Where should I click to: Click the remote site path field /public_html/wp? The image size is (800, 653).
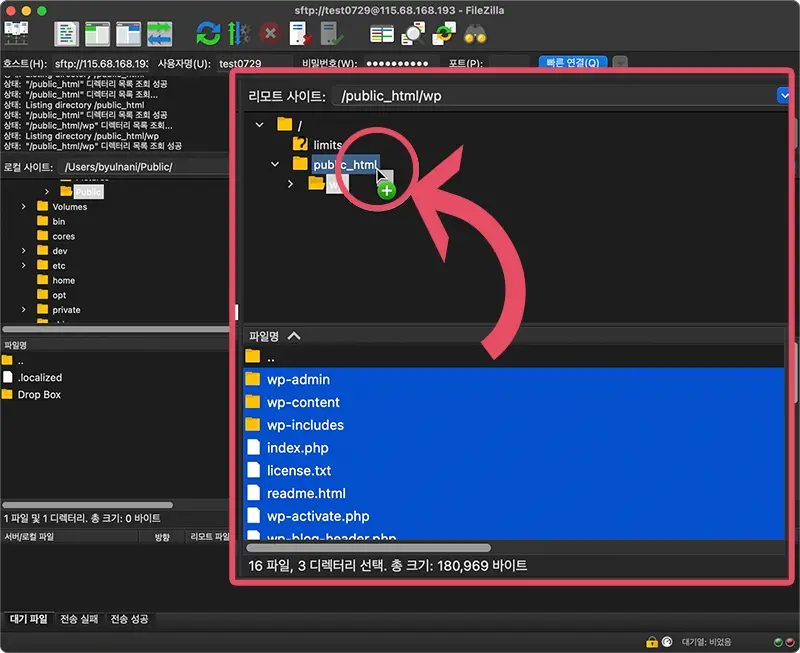click(x=554, y=96)
